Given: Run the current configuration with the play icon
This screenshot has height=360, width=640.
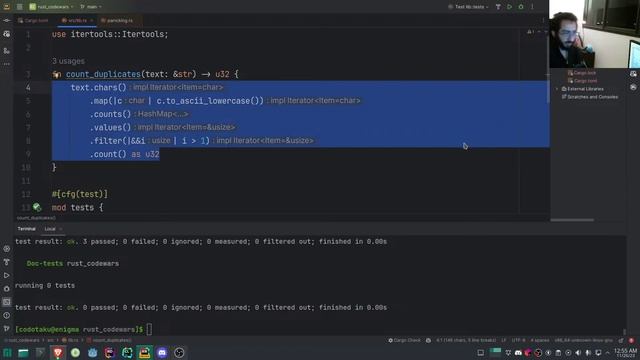Looking at the screenshot, I should 509,7.
